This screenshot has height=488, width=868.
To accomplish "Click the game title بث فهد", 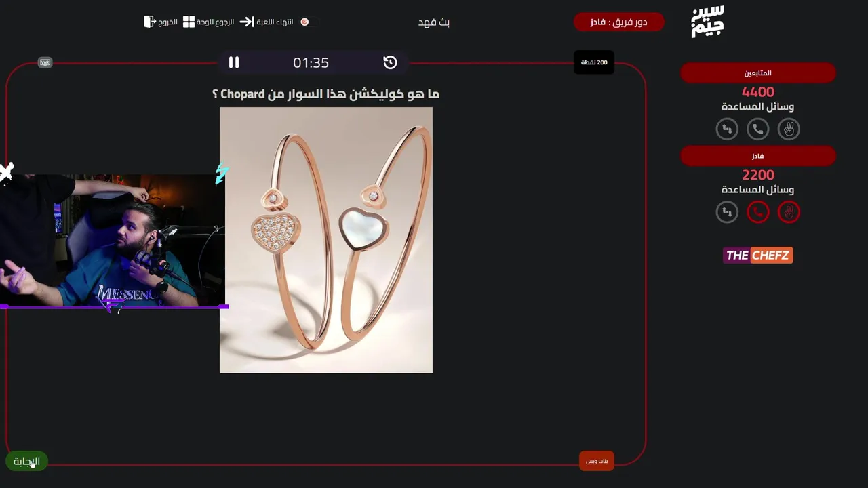I will (x=434, y=22).
